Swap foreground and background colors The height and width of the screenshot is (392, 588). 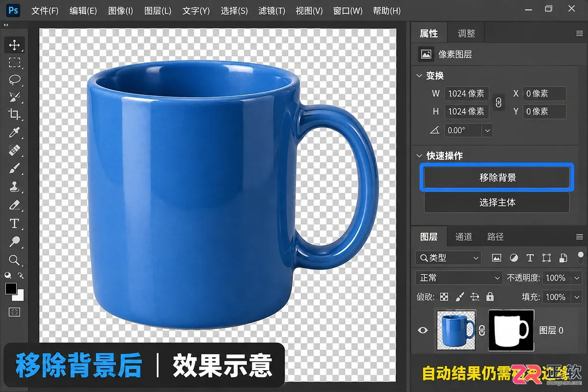(20, 275)
